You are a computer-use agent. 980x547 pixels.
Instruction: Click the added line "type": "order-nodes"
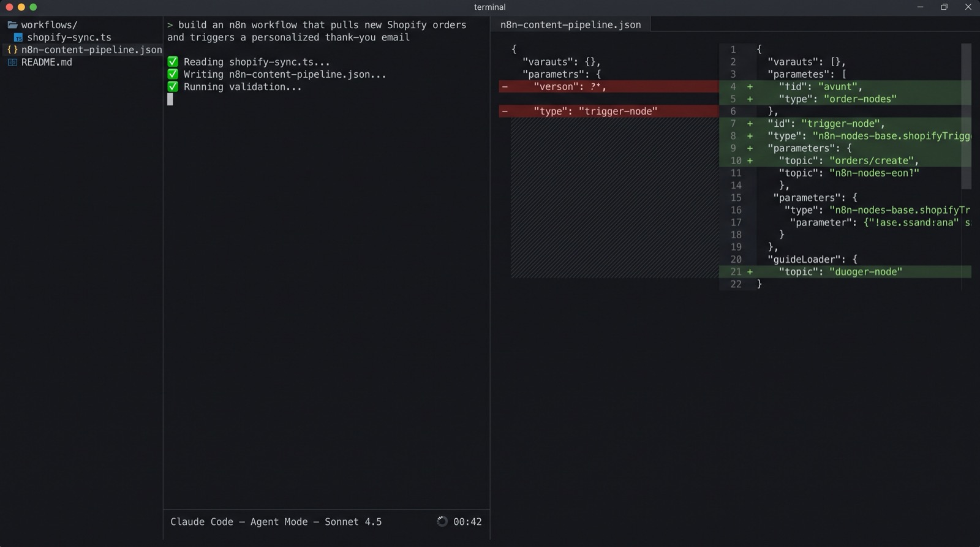845,99
